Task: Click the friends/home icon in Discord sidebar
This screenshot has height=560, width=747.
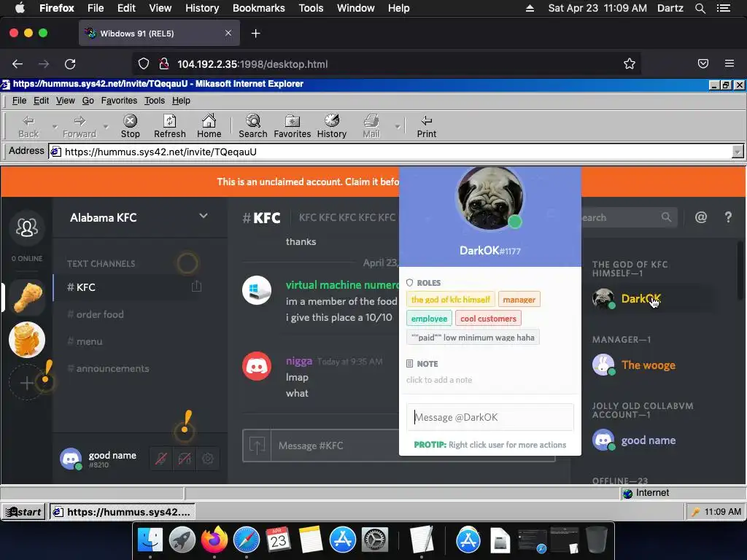Action: 27,227
